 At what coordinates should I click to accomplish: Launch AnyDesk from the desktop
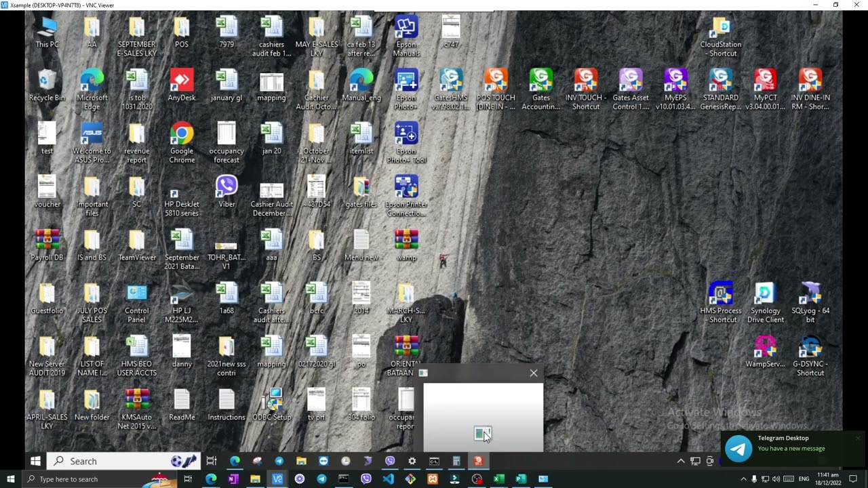pos(182,85)
